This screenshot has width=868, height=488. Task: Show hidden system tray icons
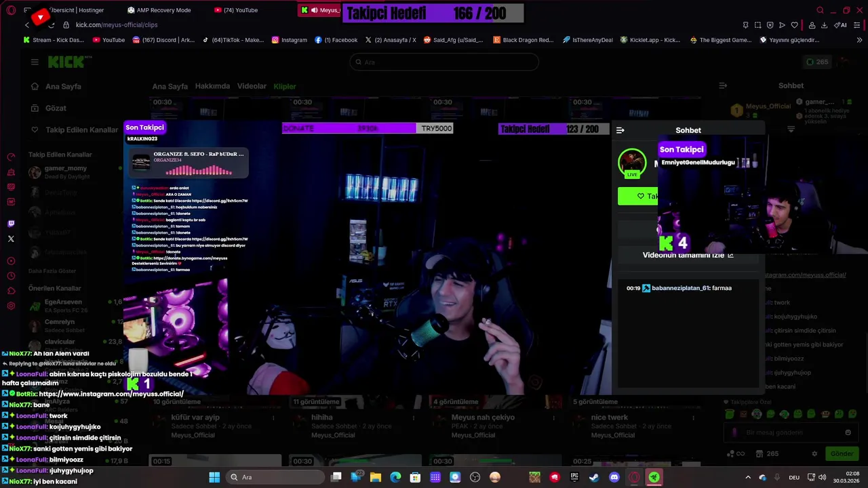[748, 477]
